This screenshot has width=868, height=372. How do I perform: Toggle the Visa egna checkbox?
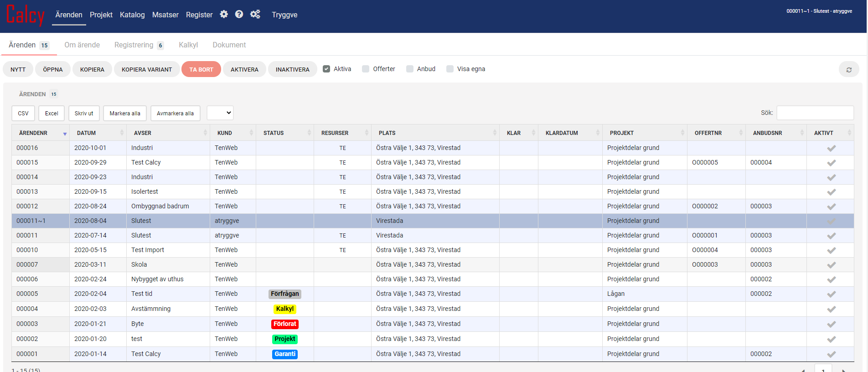pos(450,69)
